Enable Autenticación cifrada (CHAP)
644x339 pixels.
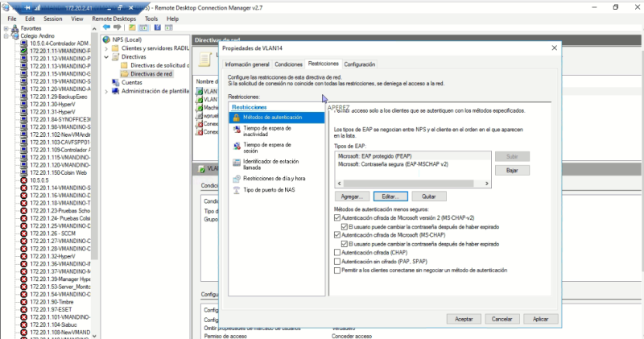337,252
